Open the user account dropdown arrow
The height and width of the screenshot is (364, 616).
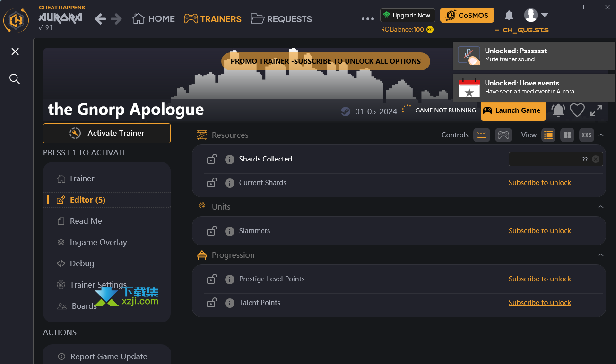coord(544,15)
